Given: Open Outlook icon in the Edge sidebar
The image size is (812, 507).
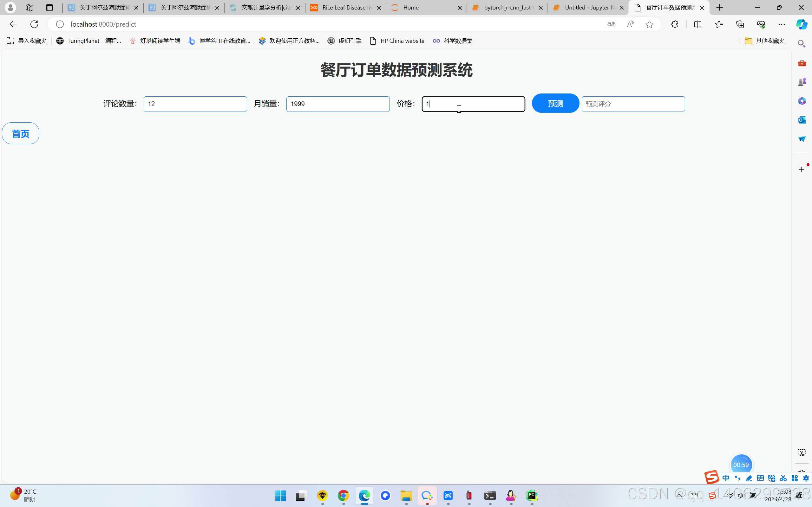Looking at the screenshot, I should (x=802, y=120).
